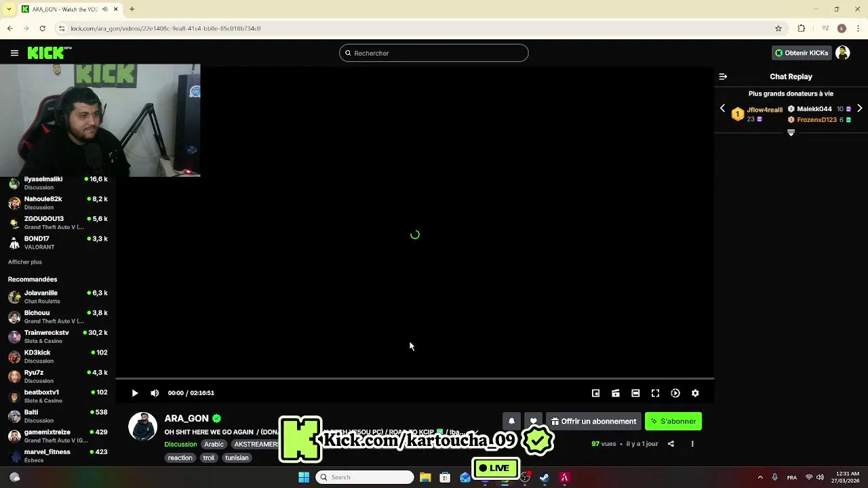The image size is (868, 488).
Task: Focus the Rechercher search field
Action: point(434,53)
